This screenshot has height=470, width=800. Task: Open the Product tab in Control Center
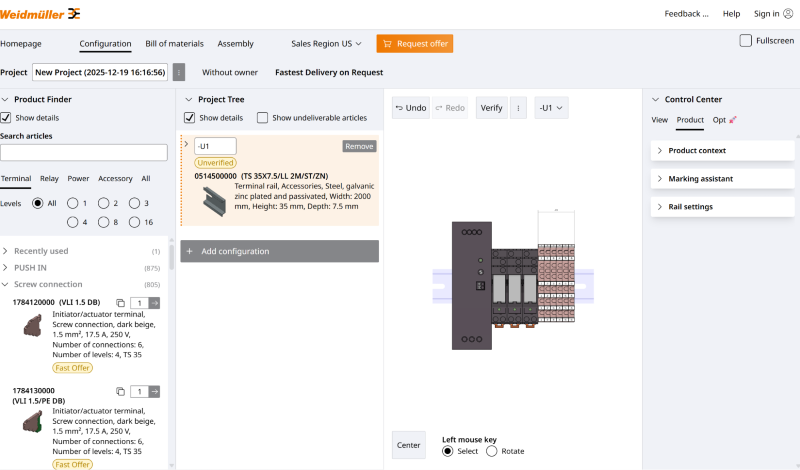690,120
